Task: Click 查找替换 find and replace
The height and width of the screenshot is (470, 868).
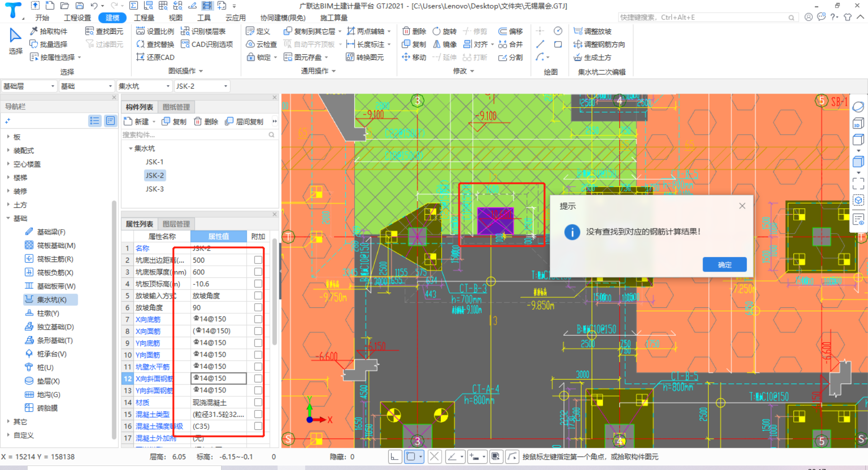Action: pos(155,44)
